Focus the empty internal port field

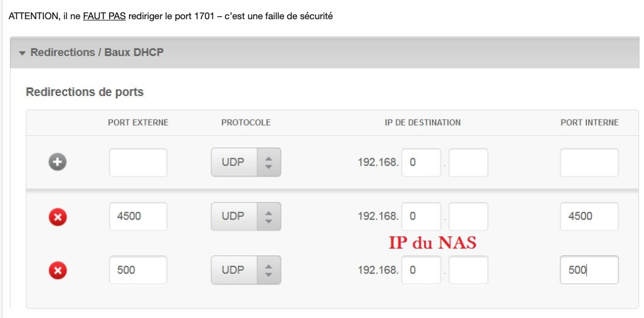point(589,162)
